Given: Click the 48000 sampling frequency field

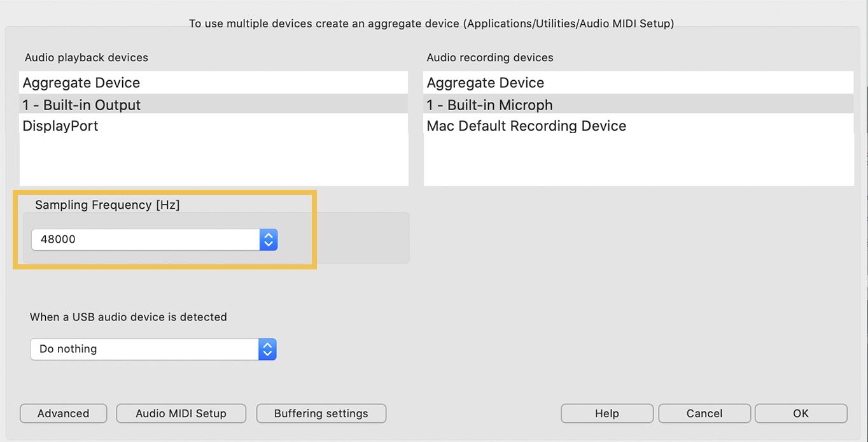Looking at the screenshot, I should 155,239.
